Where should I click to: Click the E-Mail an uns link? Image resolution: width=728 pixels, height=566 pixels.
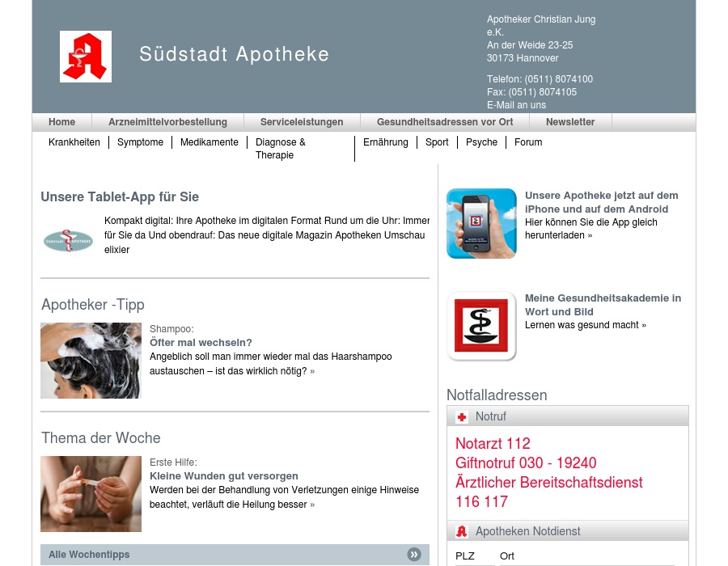pos(516,105)
